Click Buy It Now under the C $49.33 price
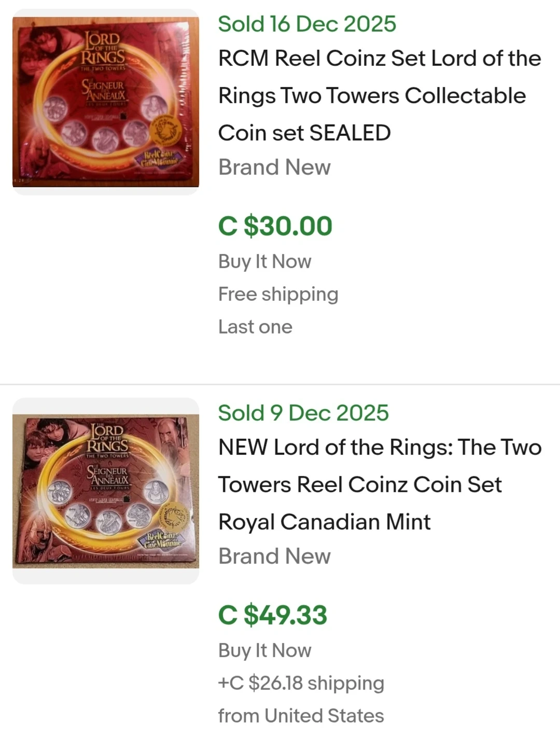 pos(265,650)
